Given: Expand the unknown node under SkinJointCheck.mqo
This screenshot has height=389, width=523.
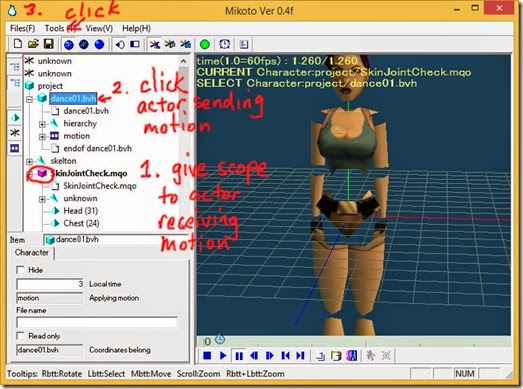Looking at the screenshot, I should pos(42,199).
